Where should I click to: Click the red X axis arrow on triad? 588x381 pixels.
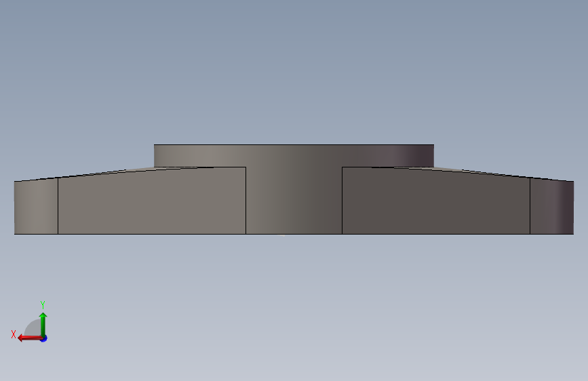coord(30,338)
